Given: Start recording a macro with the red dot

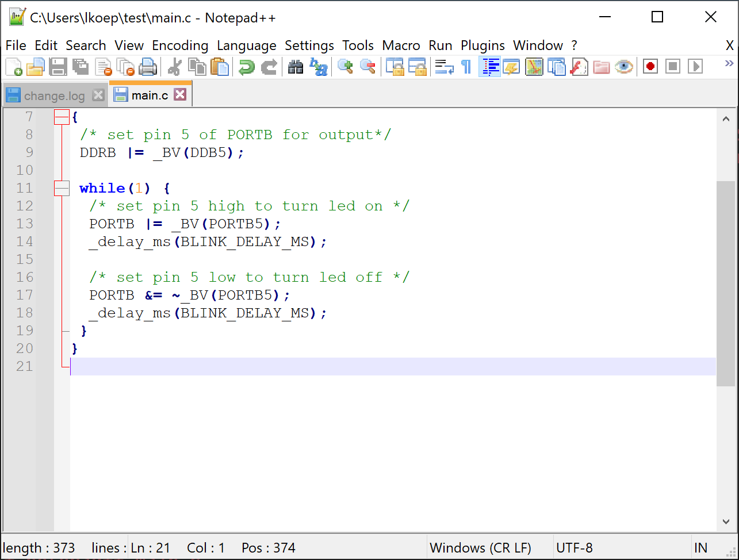Looking at the screenshot, I should tap(650, 67).
